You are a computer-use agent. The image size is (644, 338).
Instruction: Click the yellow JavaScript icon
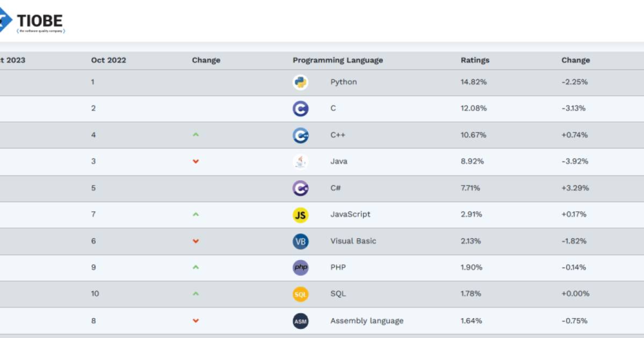point(301,215)
